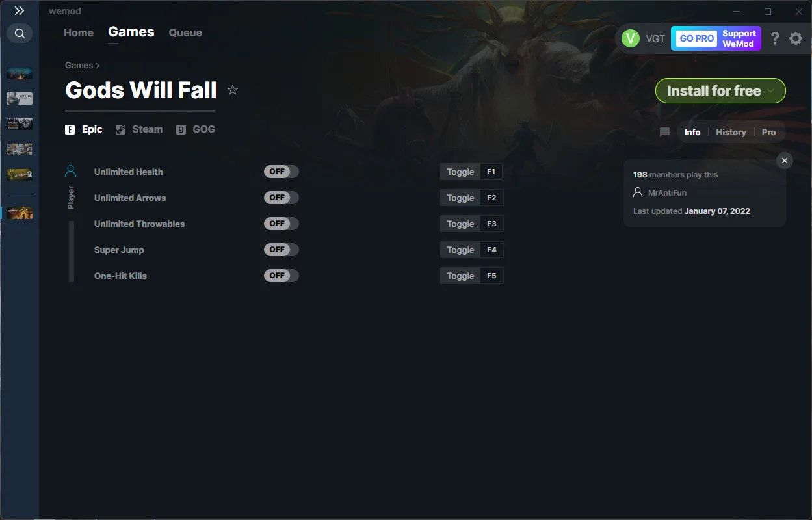The width and height of the screenshot is (812, 520).
Task: Turn on One-Hit Kills switch
Action: click(282, 276)
